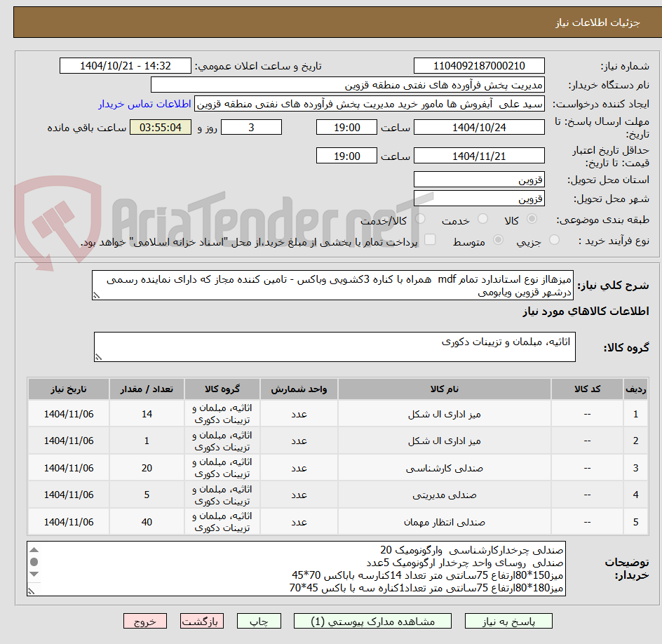Click the remaining days field showing 3
This screenshot has width=662, height=644.
click(251, 127)
